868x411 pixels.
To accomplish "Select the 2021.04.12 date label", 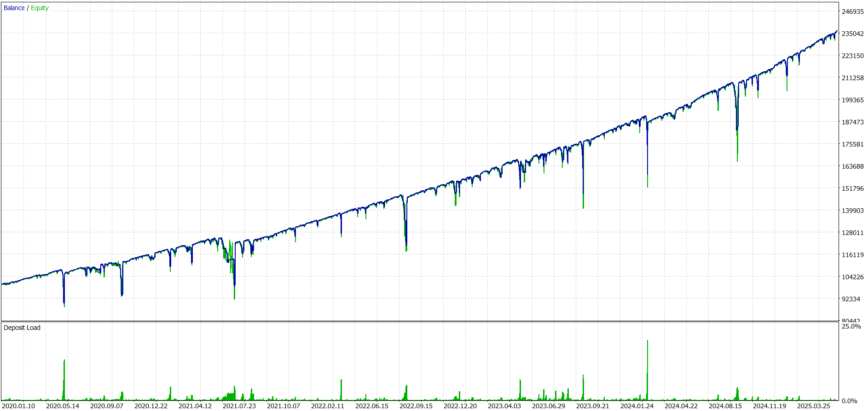I will click(x=195, y=406).
